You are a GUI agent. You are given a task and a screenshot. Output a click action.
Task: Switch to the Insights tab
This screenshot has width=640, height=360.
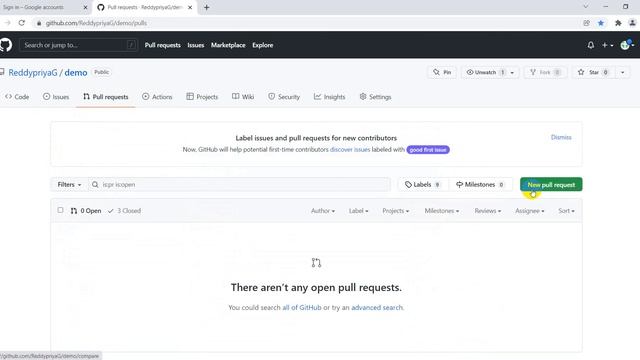click(330, 97)
